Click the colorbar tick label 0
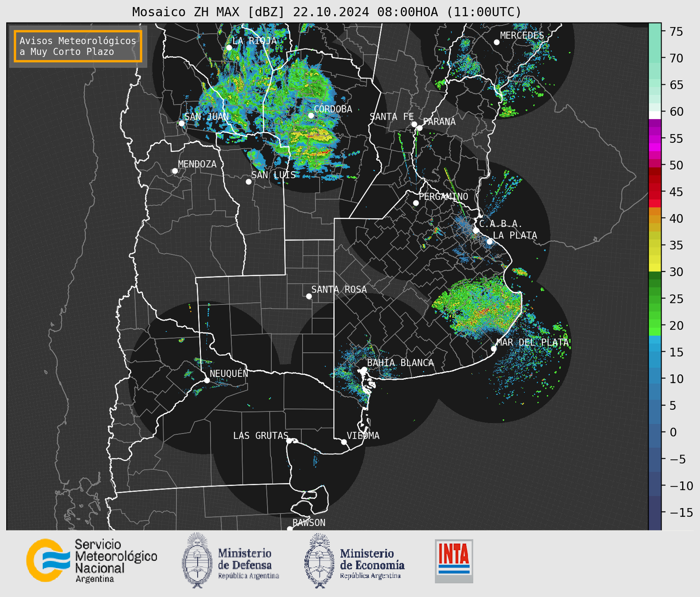Screen dimensions: 700x597 pyautogui.click(x=673, y=432)
